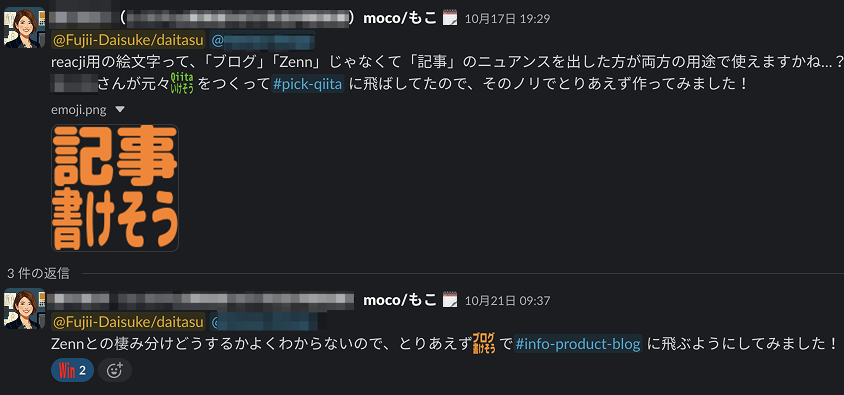Image resolution: width=844 pixels, height=395 pixels.
Task: Click the 10月21日 09:37 timestamp
Action: (x=507, y=300)
